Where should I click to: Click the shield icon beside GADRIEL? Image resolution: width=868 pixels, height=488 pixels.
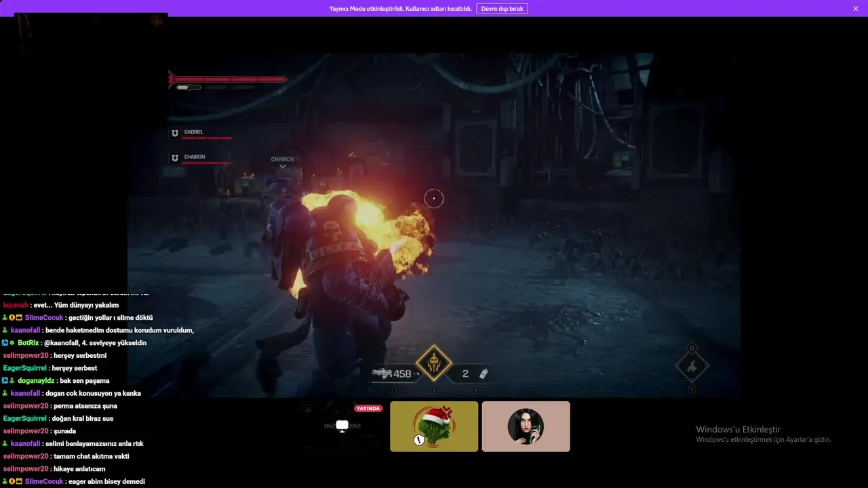[175, 133]
